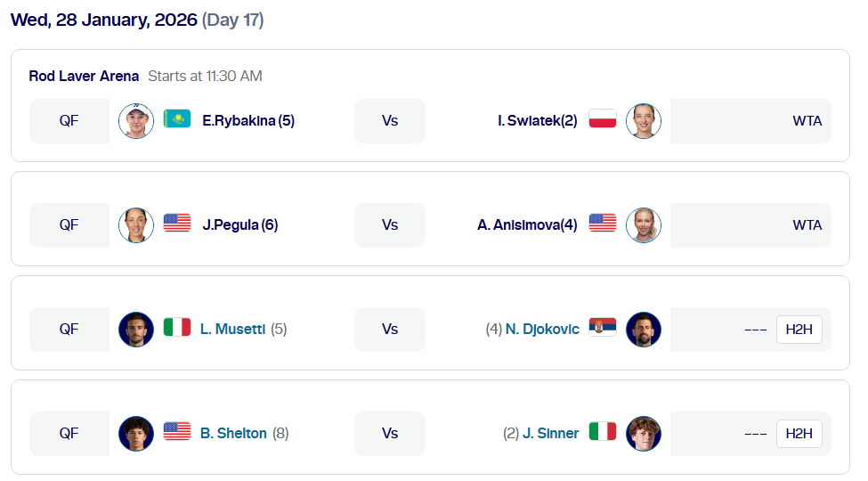This screenshot has width=868, height=481.
Task: Open the N. Djokovic player link
Action: click(x=542, y=330)
